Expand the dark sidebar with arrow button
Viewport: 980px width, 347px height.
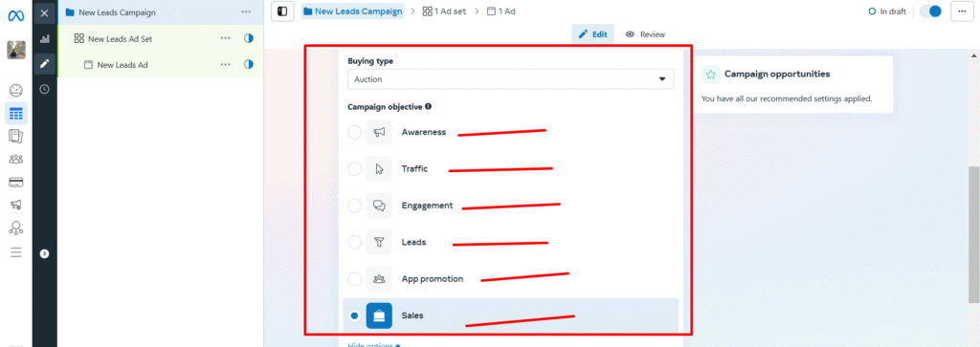pyautogui.click(x=44, y=253)
